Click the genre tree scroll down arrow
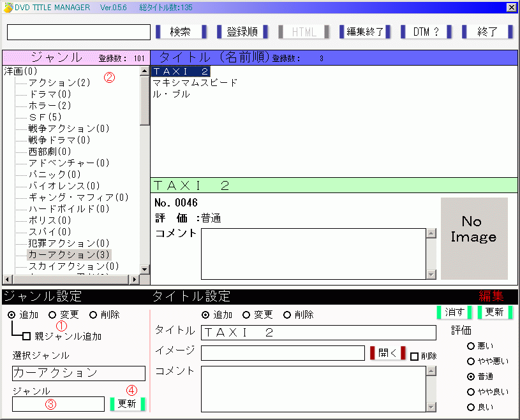520x420 pixels. point(145,270)
